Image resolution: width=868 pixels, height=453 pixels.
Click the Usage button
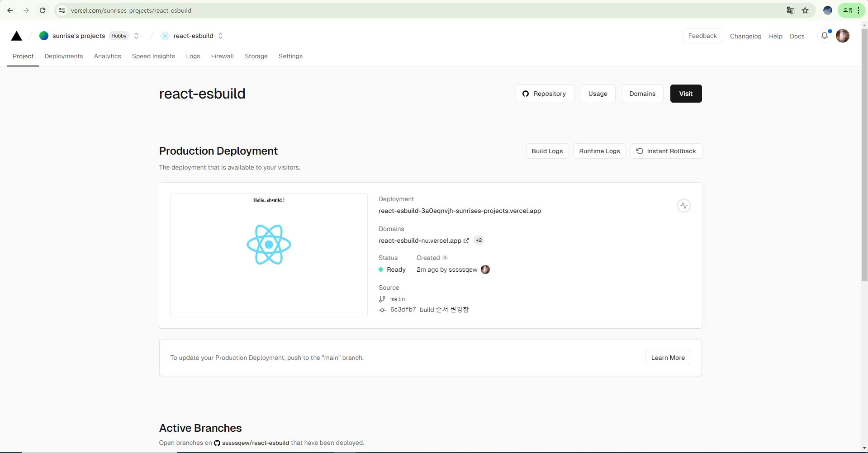[598, 94]
